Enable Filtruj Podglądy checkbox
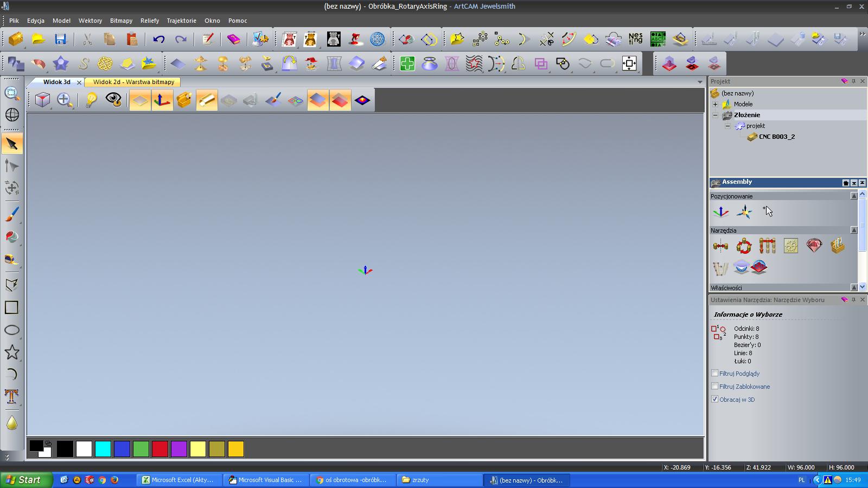 pos(714,373)
